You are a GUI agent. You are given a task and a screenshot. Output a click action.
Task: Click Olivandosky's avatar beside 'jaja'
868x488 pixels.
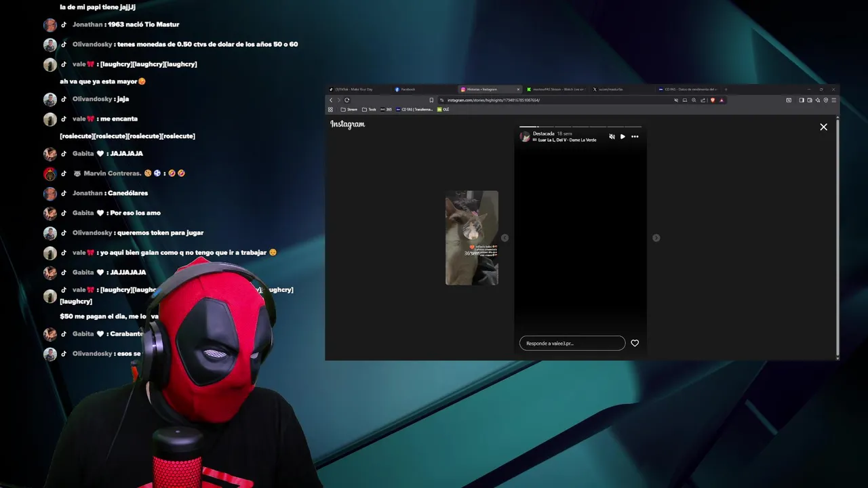pyautogui.click(x=50, y=100)
